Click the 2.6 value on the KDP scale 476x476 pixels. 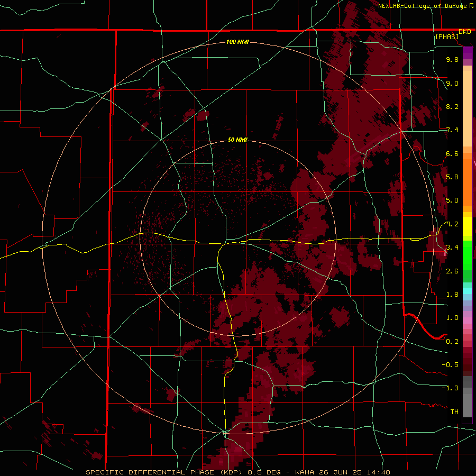452,271
